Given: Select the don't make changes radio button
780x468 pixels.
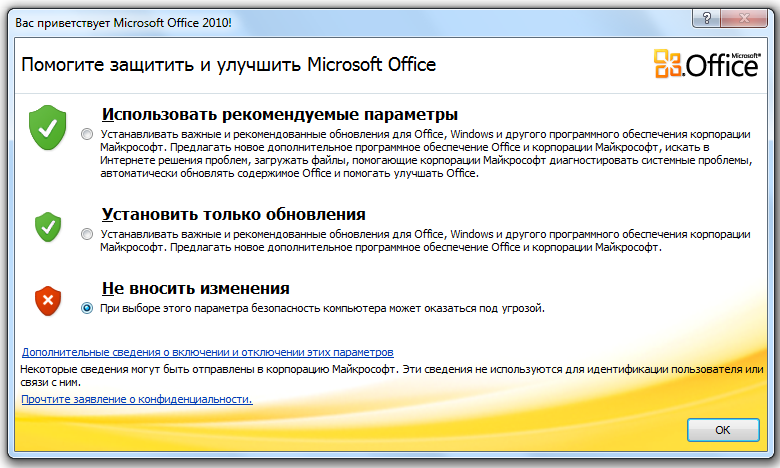Looking at the screenshot, I should point(87,308).
